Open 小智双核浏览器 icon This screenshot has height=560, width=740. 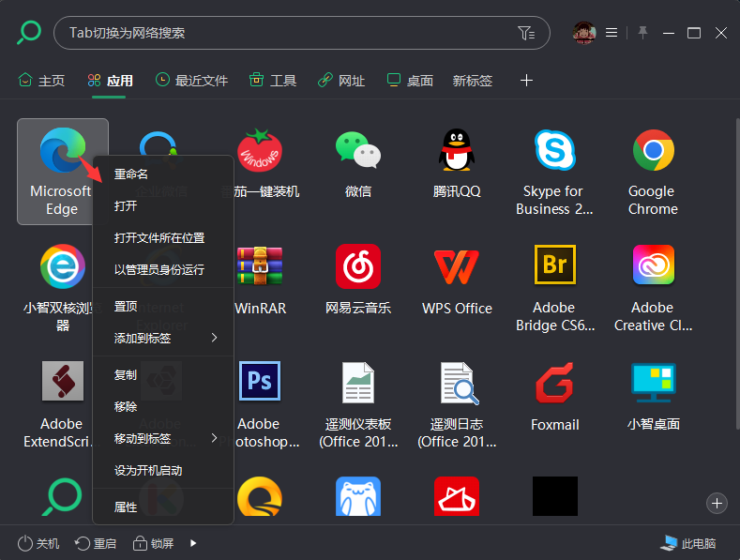62,266
